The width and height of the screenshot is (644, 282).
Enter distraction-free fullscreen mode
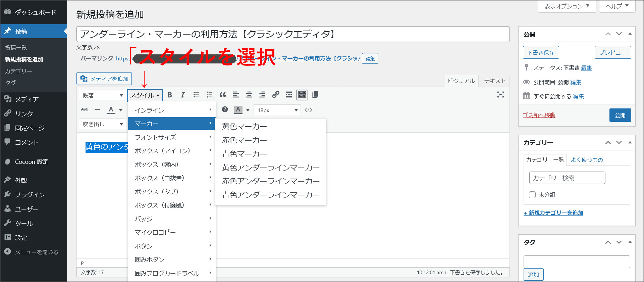[x=500, y=95]
